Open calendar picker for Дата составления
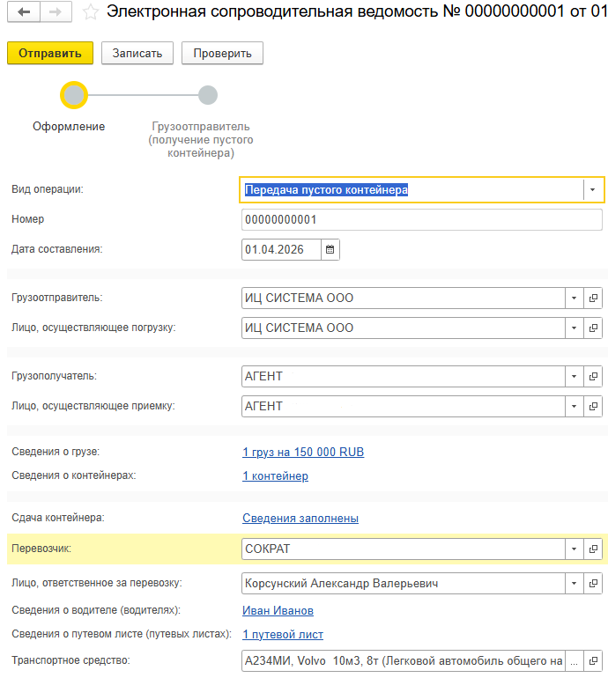The height and width of the screenshot is (700, 608). pos(330,249)
